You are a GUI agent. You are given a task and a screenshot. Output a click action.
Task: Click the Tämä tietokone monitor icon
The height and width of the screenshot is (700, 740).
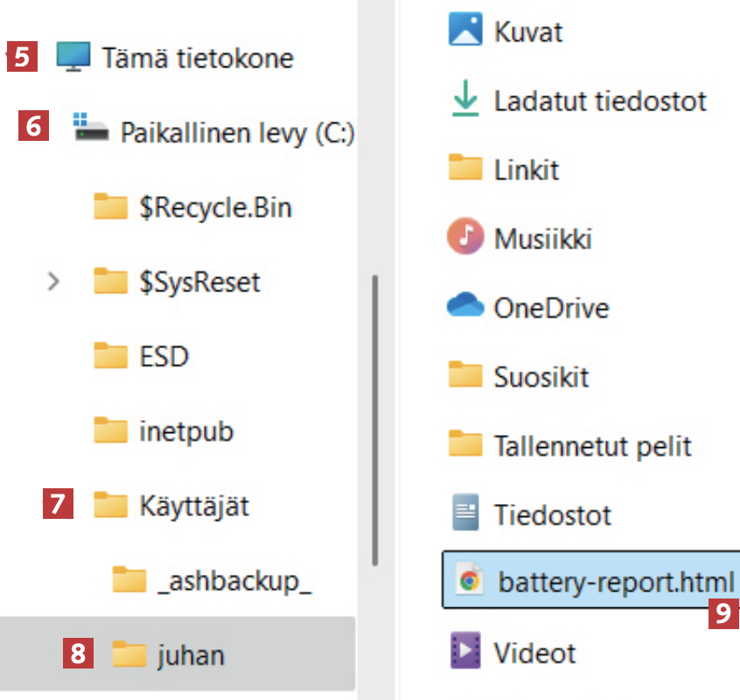73,58
